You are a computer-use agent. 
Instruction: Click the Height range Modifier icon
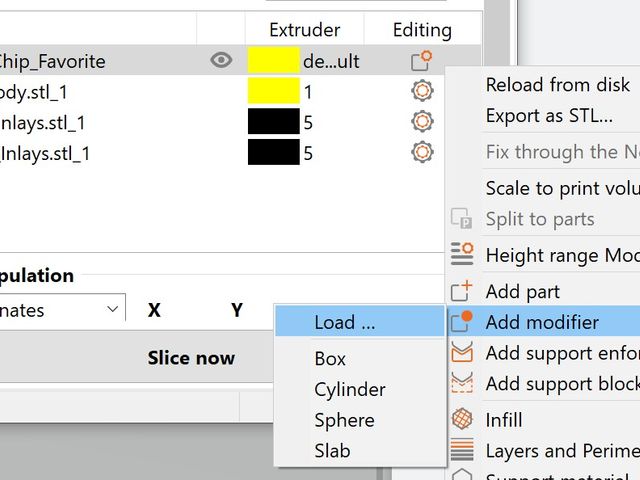462,255
